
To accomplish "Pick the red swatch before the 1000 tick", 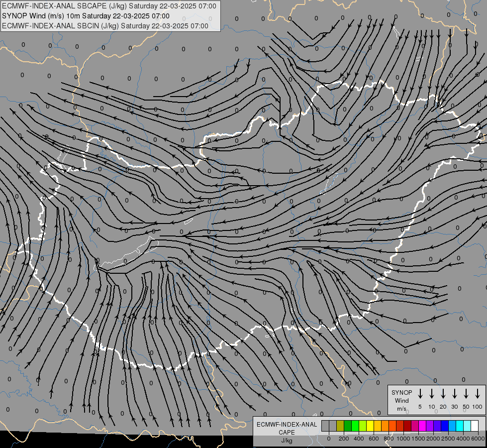I will 400,426.
